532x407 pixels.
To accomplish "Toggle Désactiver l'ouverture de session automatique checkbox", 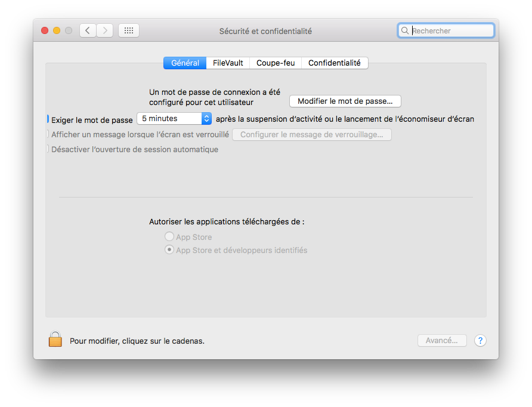I will [x=48, y=149].
